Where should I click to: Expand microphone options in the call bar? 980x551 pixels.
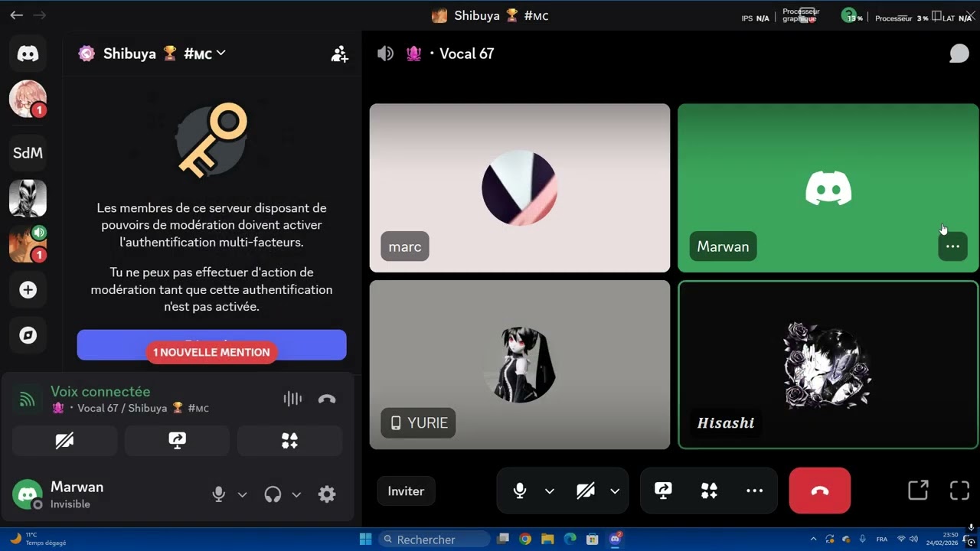click(549, 491)
